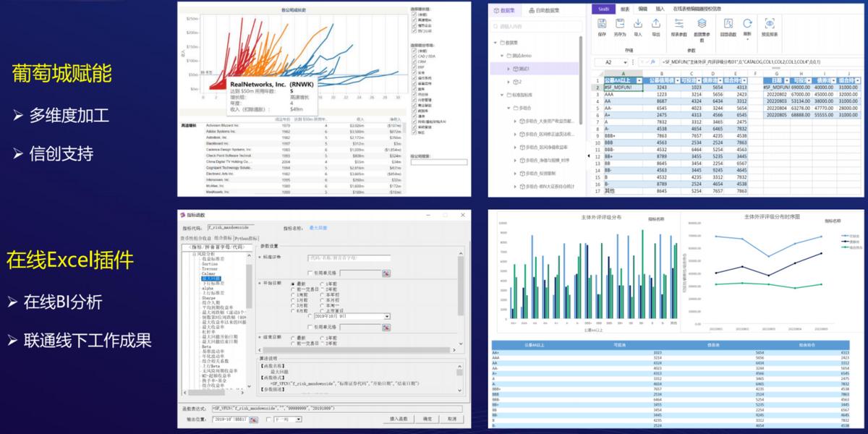This screenshot has height=434, width=868.
Task: Select the 1年前 radio for 开始日期
Action: click(x=322, y=284)
